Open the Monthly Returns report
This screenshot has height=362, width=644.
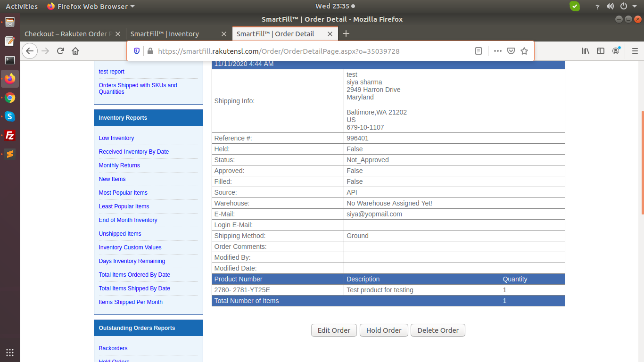click(x=119, y=165)
